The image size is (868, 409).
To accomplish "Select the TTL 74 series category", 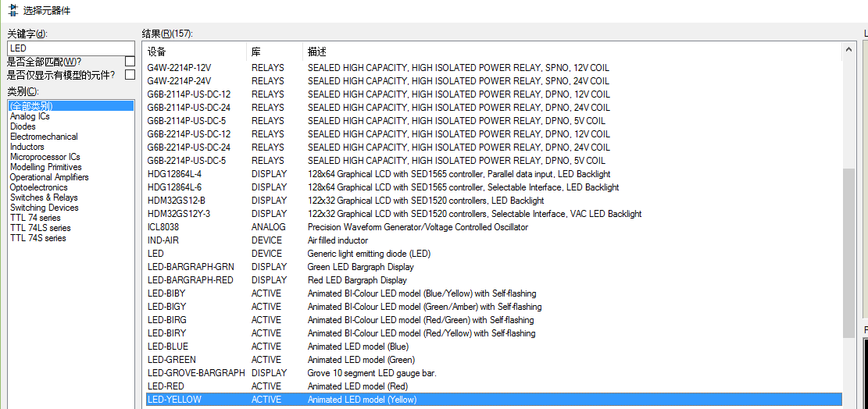I will pos(71,218).
